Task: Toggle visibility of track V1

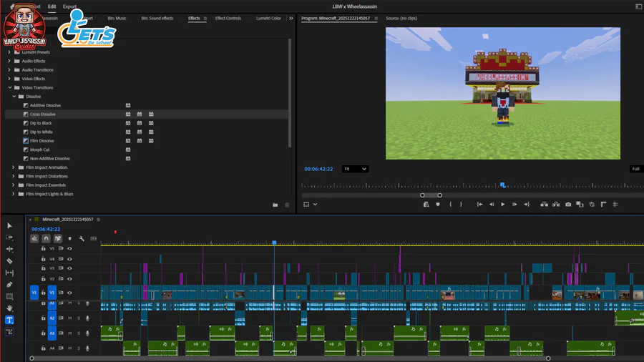Action: coord(69,293)
